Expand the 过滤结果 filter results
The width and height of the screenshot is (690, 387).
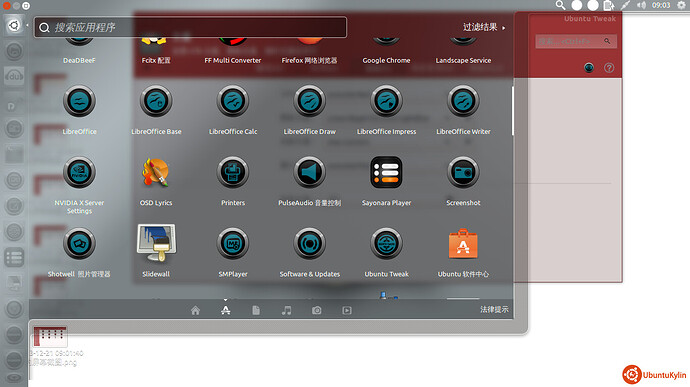(484, 27)
